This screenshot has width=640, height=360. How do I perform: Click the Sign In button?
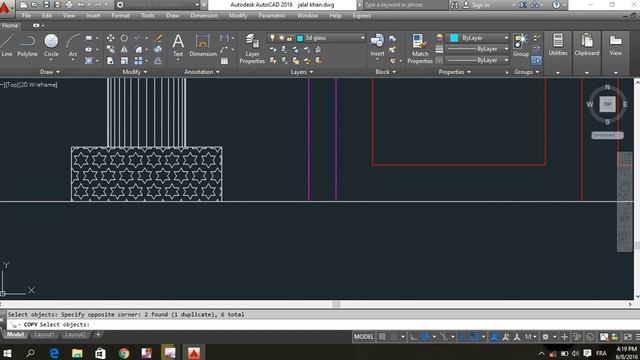point(477,5)
